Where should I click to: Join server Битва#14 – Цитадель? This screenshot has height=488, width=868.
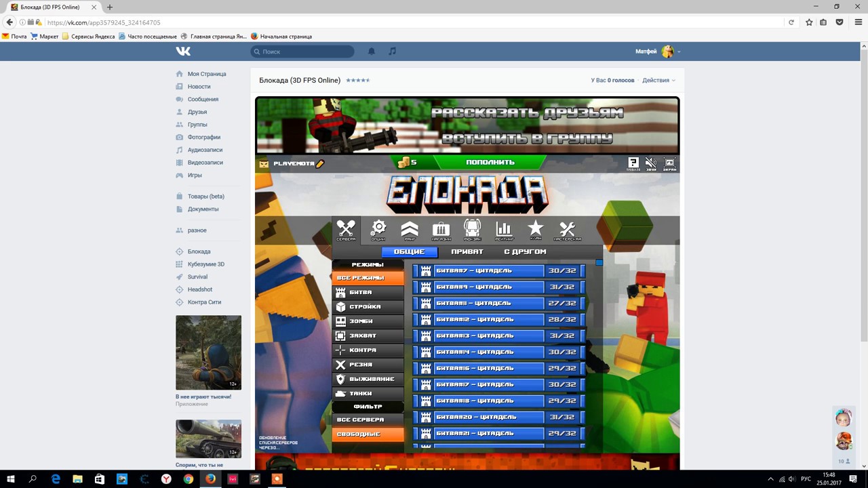click(498, 352)
